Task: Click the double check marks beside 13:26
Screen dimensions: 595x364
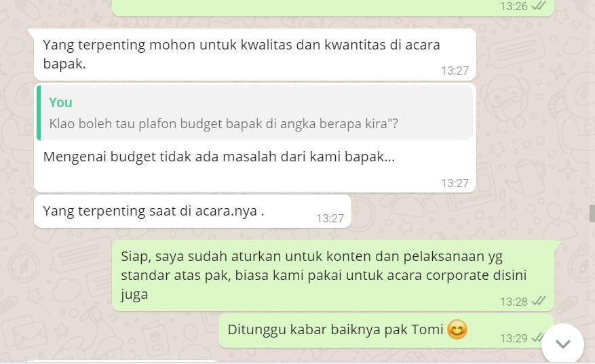Action: [x=539, y=5]
